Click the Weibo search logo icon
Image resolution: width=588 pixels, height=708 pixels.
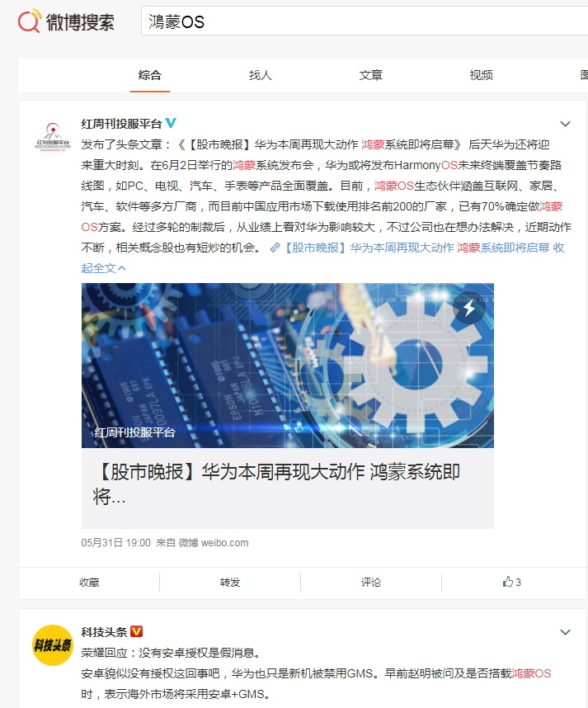point(30,21)
